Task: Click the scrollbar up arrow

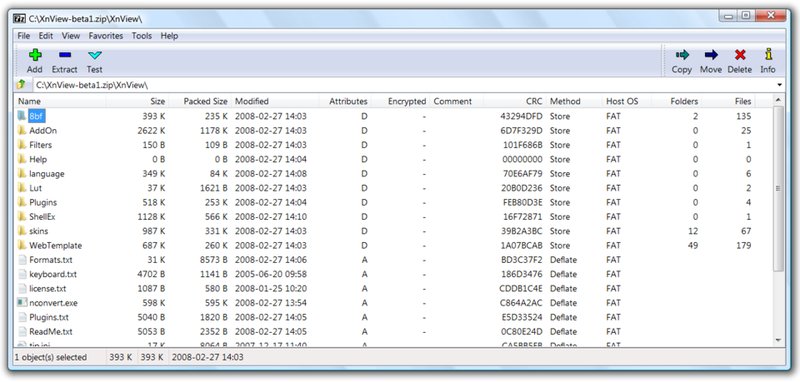Action: [x=778, y=100]
